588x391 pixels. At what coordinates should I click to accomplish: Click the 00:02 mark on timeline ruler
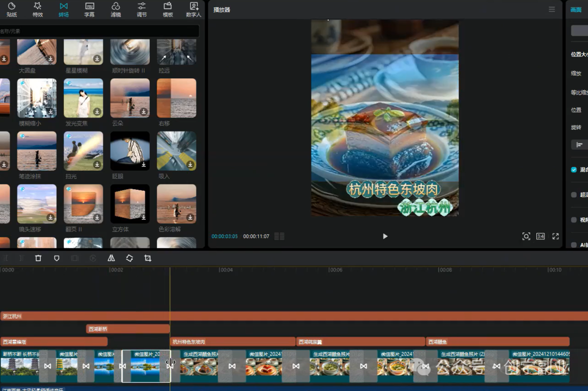click(117, 270)
